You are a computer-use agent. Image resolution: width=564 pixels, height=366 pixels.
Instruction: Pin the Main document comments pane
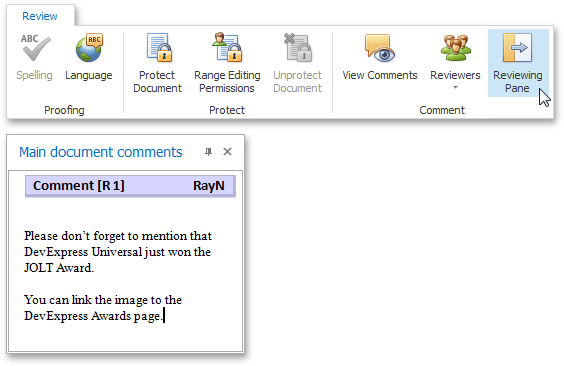tap(208, 152)
